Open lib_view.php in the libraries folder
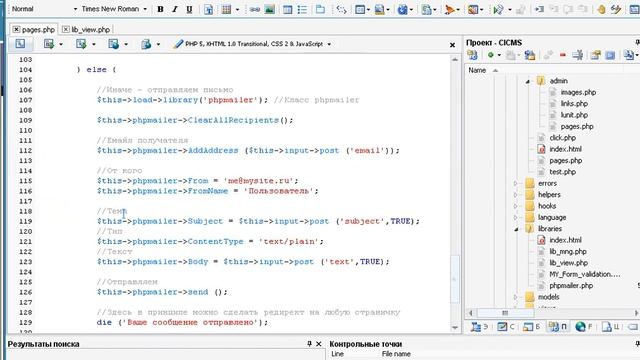The width and height of the screenshot is (640, 360). pyautogui.click(x=569, y=263)
